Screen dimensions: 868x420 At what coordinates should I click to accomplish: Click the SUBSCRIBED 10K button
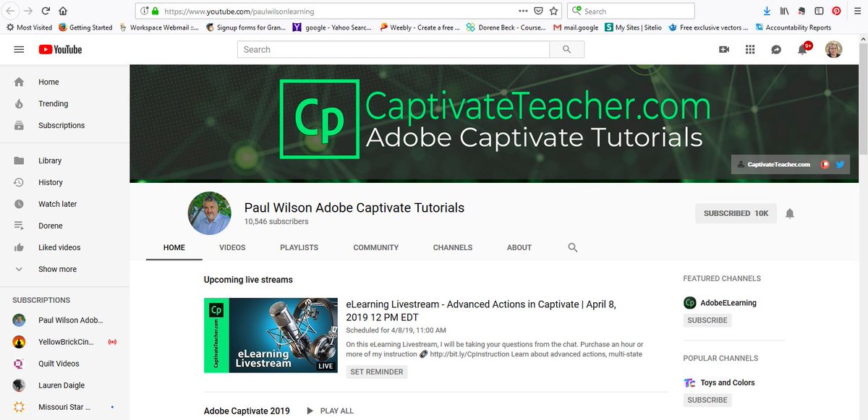[736, 213]
